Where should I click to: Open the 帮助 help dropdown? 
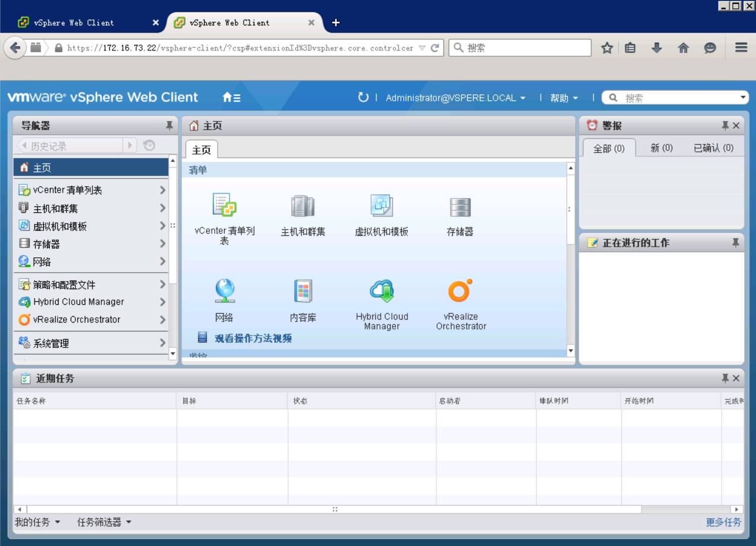(x=564, y=98)
